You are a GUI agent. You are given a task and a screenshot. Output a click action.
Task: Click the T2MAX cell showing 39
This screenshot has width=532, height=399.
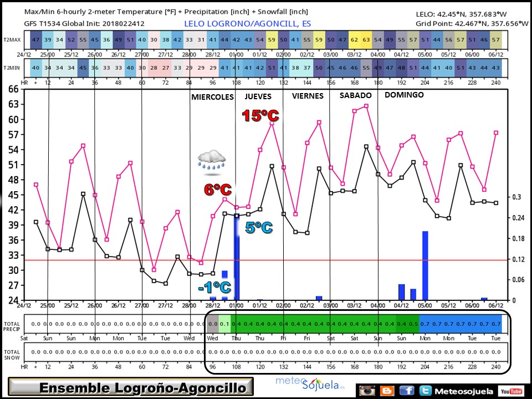(x=48, y=40)
